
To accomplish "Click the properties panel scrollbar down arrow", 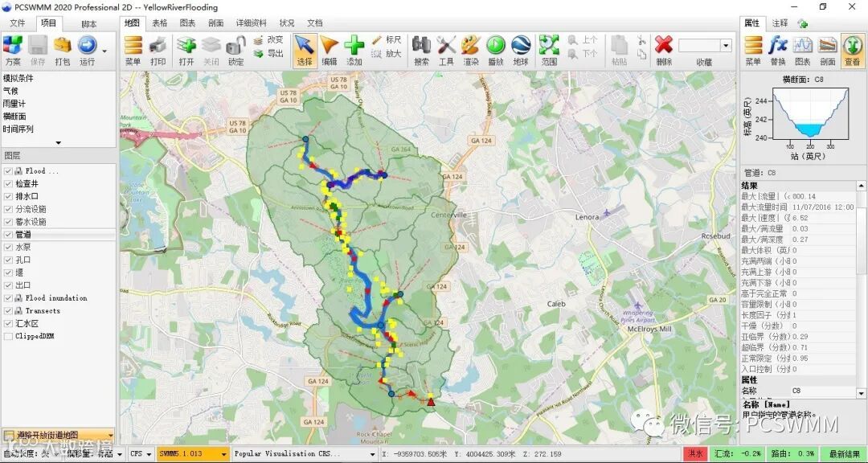I will tap(862, 392).
